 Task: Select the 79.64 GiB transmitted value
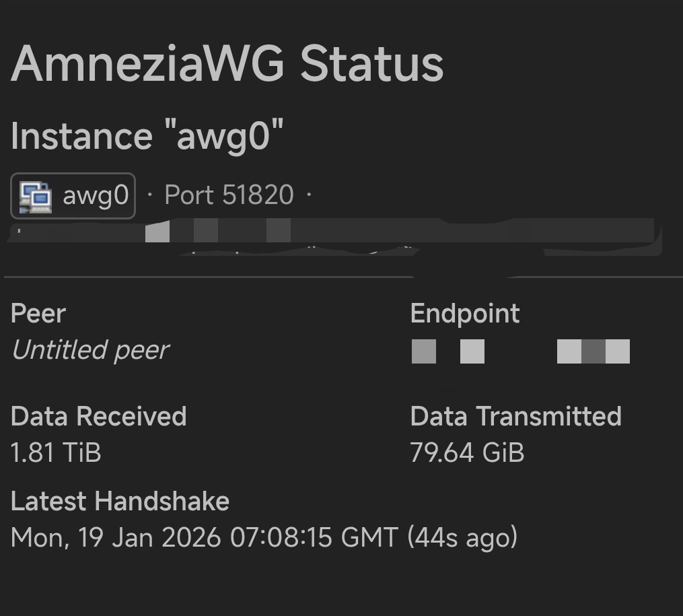pos(467,452)
